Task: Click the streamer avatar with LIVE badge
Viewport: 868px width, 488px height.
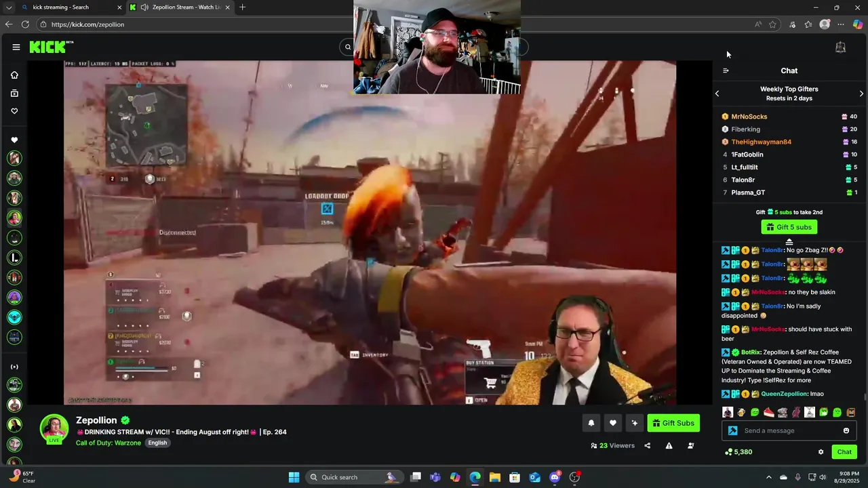Action: pos(54,428)
